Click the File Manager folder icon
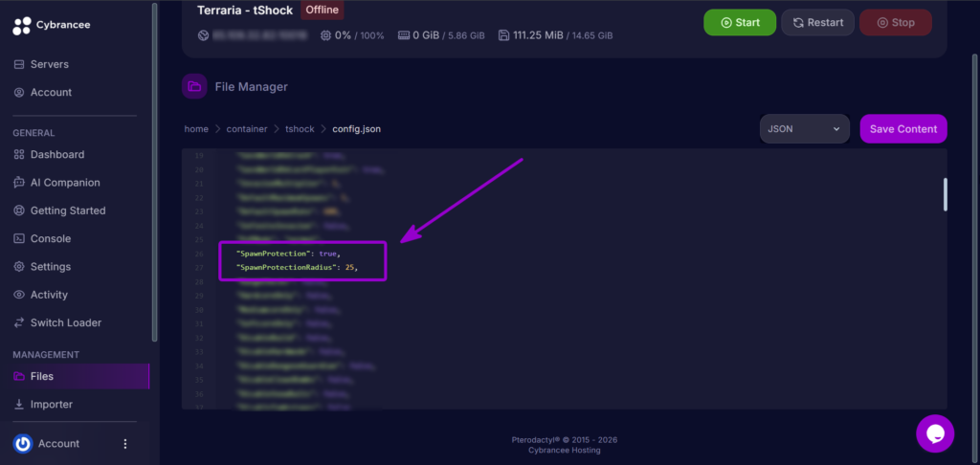Viewport: 980px width, 465px height. [x=194, y=86]
